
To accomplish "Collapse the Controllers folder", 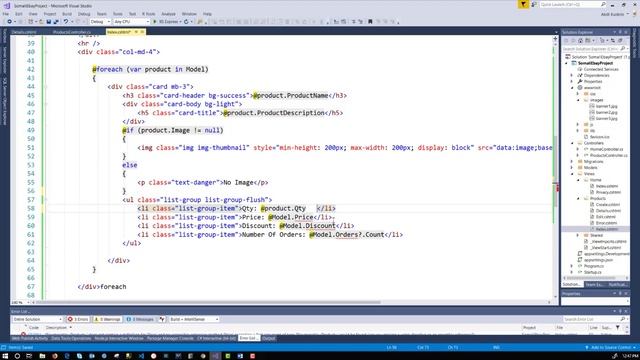I will pos(572,143).
